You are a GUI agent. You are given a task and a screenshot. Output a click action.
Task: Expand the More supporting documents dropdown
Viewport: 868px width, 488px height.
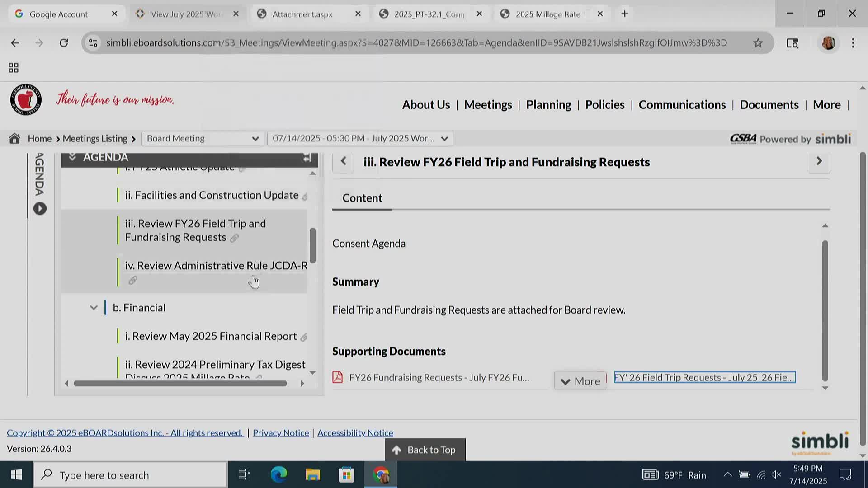point(580,381)
